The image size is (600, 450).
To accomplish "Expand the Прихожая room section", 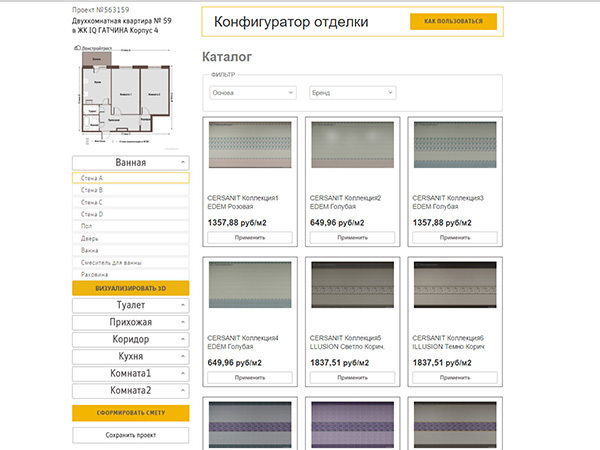I will [x=130, y=322].
